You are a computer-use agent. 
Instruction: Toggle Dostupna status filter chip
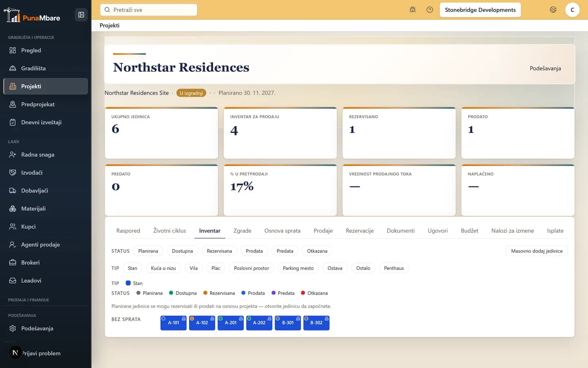(183, 251)
